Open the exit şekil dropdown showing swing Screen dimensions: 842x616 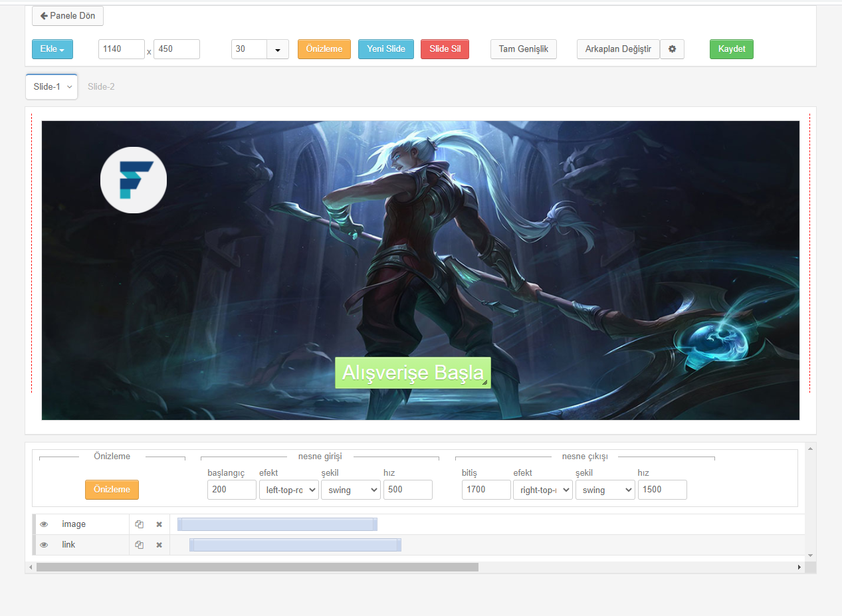pyautogui.click(x=605, y=490)
